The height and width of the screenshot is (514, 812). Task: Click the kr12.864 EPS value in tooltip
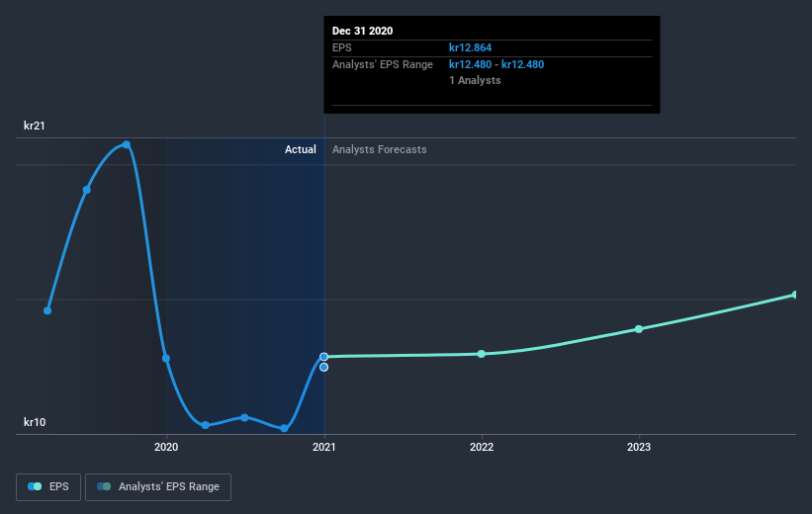(x=470, y=47)
